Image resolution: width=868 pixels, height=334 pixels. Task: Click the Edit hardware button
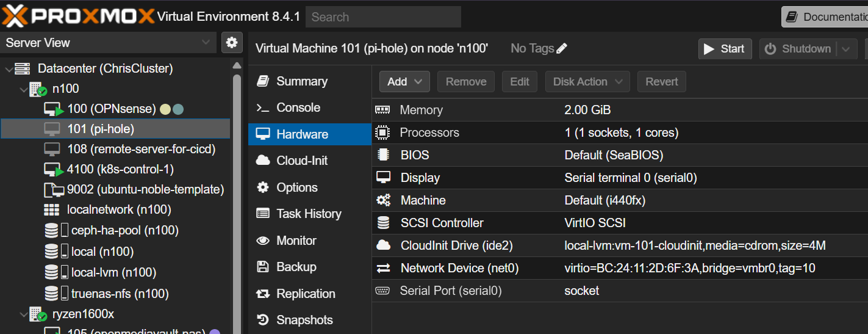pos(520,82)
